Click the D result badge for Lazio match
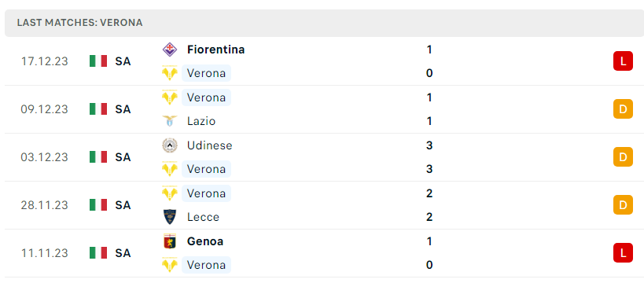Image resolution: width=644 pixels, height=283 pixels. coord(623,109)
